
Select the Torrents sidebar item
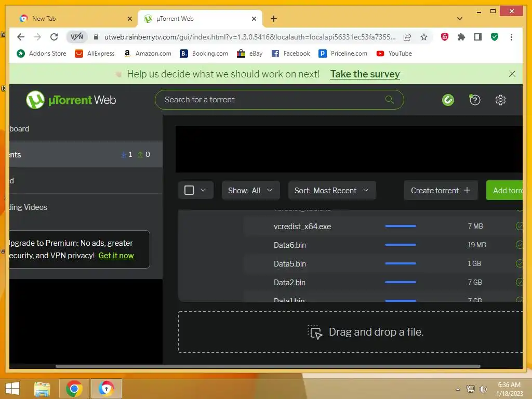(86, 154)
